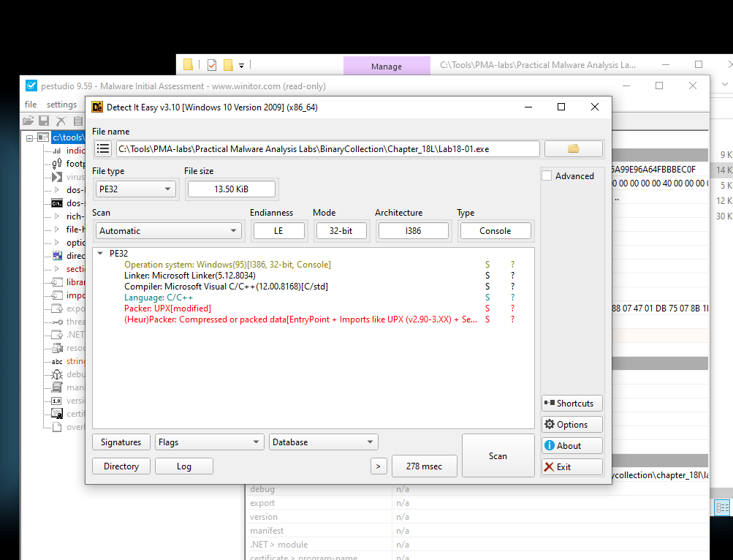Viewport: 733px width, 560px height.
Task: Select imports icon in pestudio tree
Action: point(57,295)
